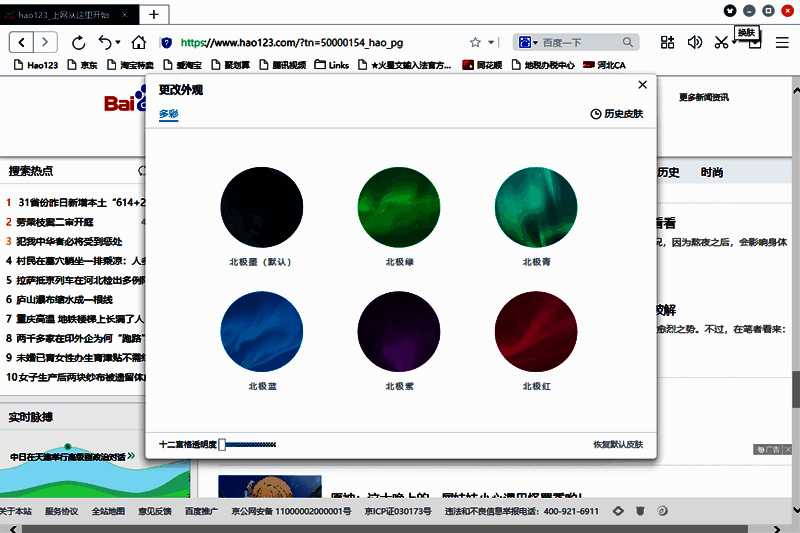The height and width of the screenshot is (533, 800).
Task: Open hot search item 2 劳荣枝案二审开庭
Action: pos(55,222)
